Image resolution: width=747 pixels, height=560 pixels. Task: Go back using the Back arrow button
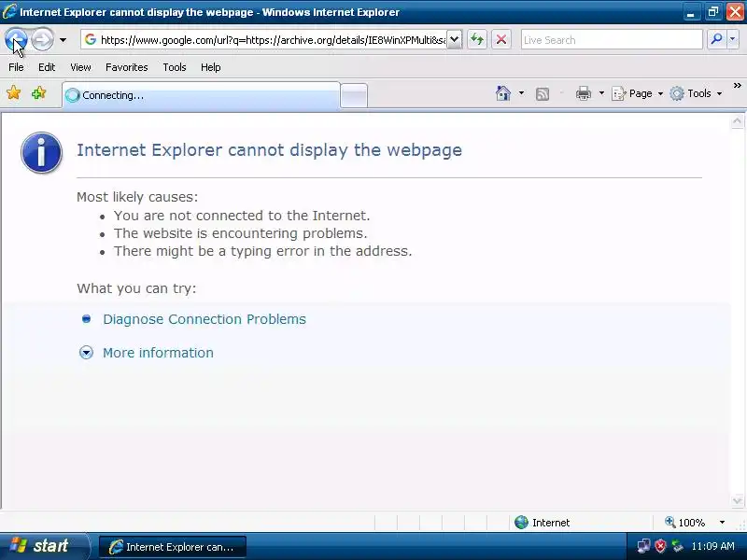(x=16, y=39)
